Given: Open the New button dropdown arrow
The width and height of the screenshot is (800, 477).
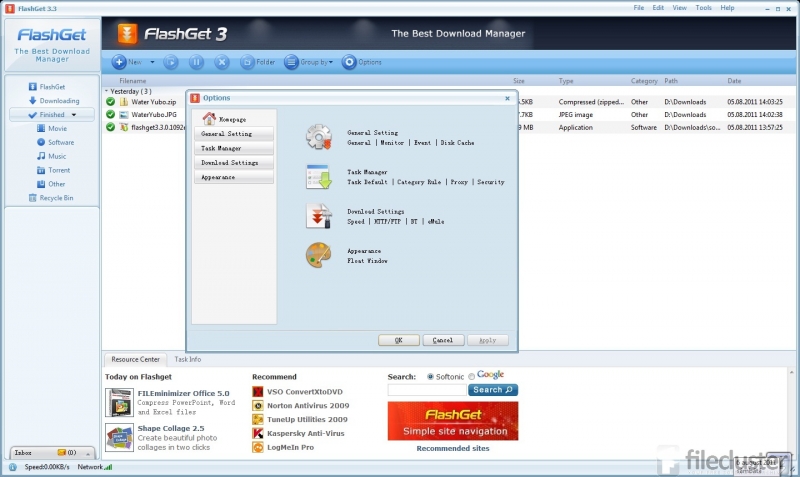Looking at the screenshot, I should 152,62.
